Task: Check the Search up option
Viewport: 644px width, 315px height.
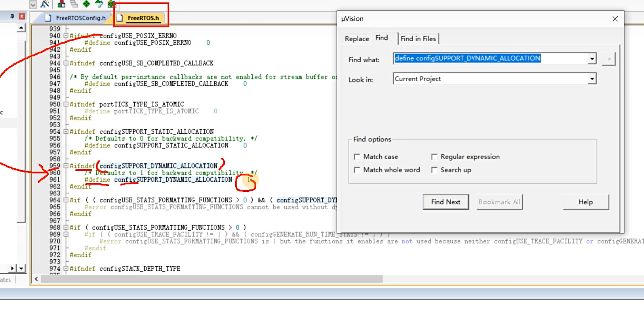Action: click(x=434, y=170)
